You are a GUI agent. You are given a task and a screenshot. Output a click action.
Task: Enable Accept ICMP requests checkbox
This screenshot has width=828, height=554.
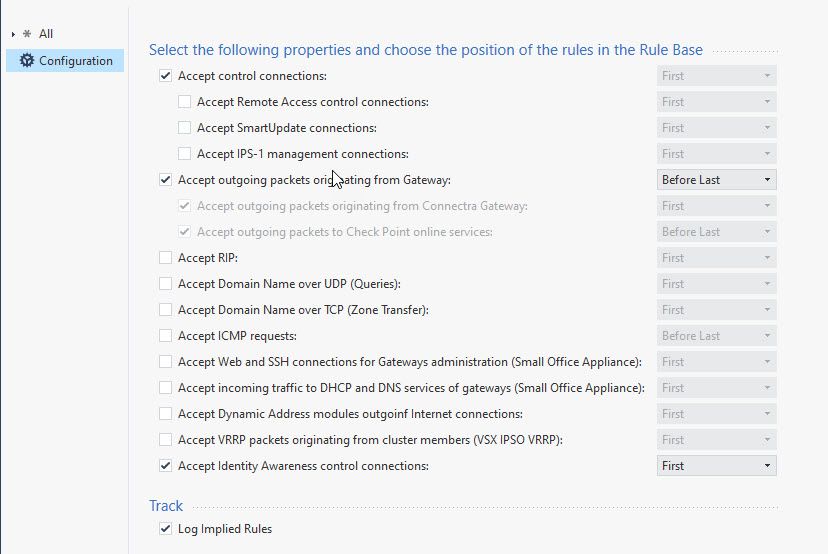pos(166,336)
